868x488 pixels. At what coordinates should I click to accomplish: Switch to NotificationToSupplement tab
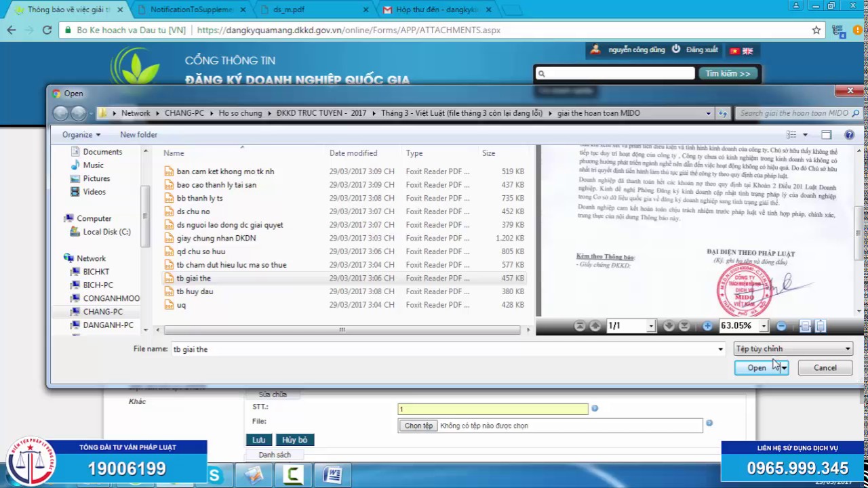tap(192, 10)
